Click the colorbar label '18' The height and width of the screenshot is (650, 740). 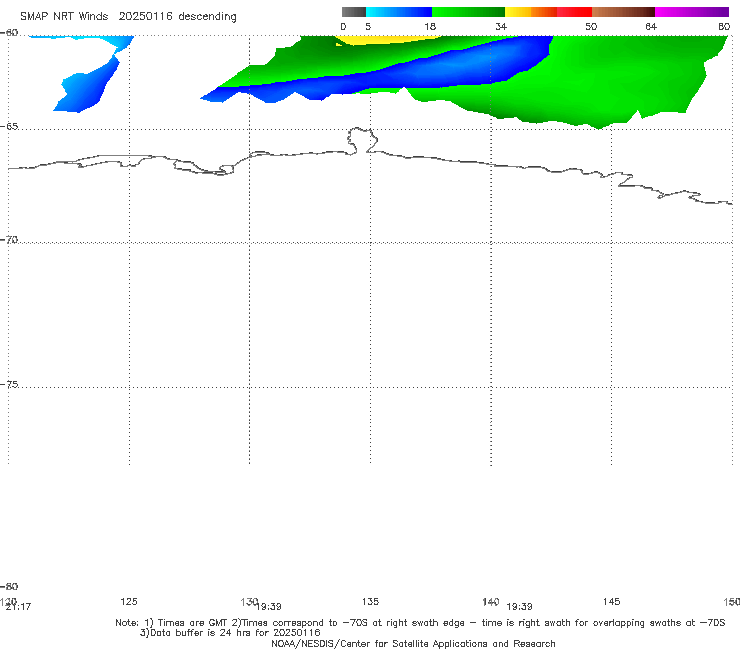[x=430, y=27]
